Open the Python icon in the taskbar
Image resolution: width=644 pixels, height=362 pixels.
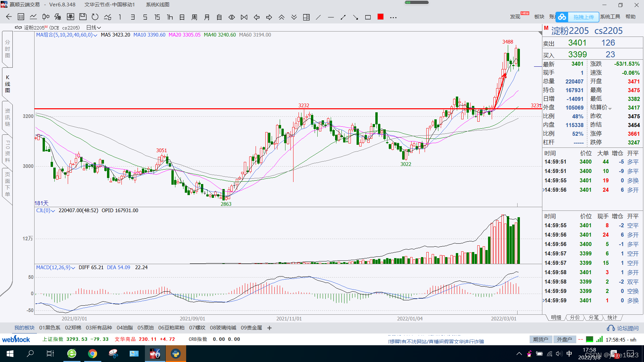(x=176, y=354)
